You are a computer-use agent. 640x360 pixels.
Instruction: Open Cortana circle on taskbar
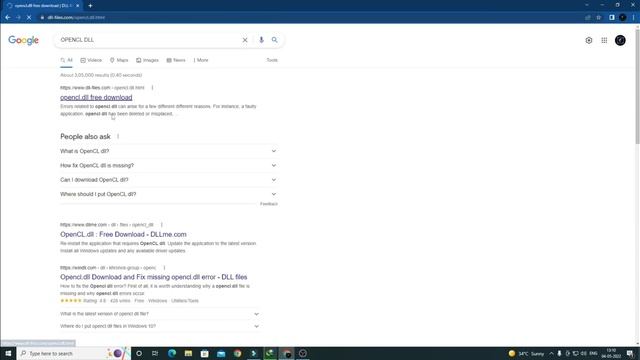(x=139, y=353)
